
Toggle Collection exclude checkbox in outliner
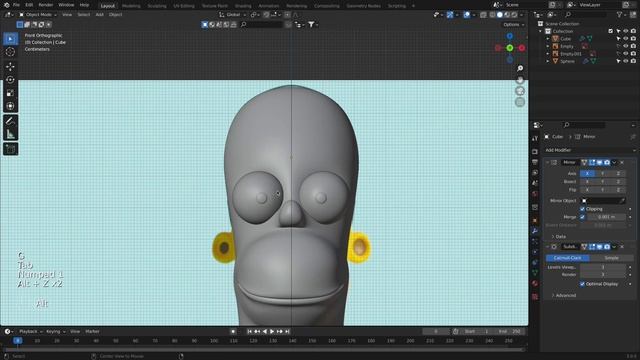[x=611, y=31]
